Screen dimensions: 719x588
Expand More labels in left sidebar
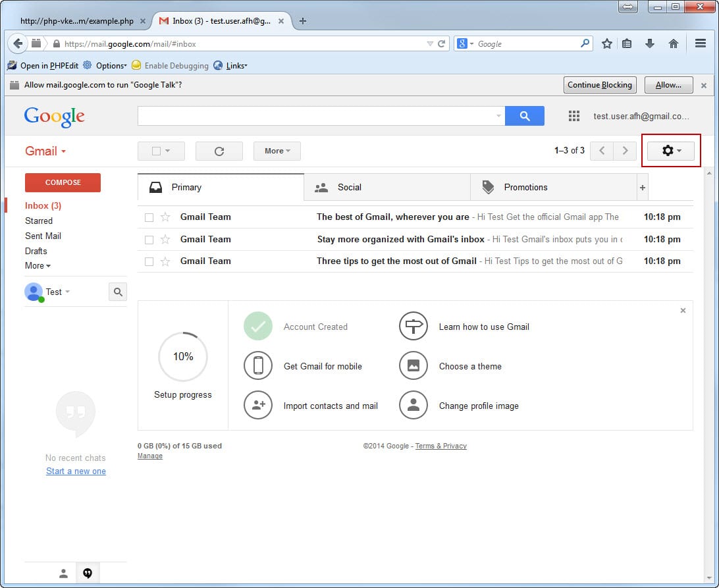coord(38,266)
